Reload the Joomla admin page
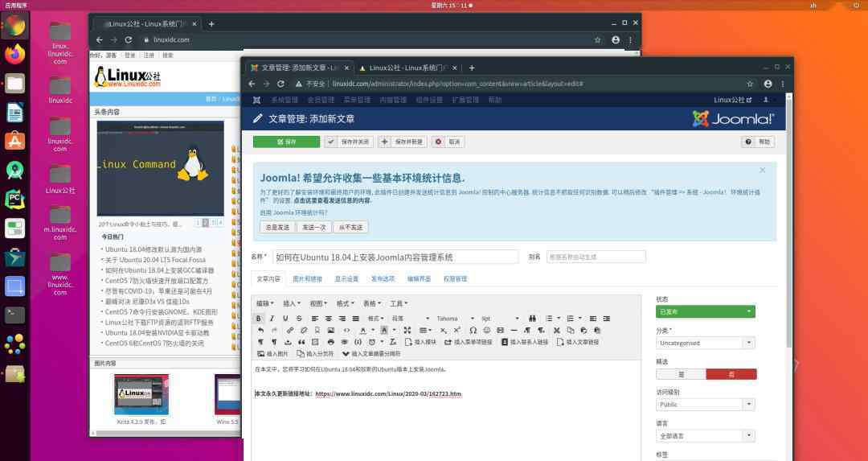Viewport: 868px width, 461px height. pyautogui.click(x=280, y=84)
